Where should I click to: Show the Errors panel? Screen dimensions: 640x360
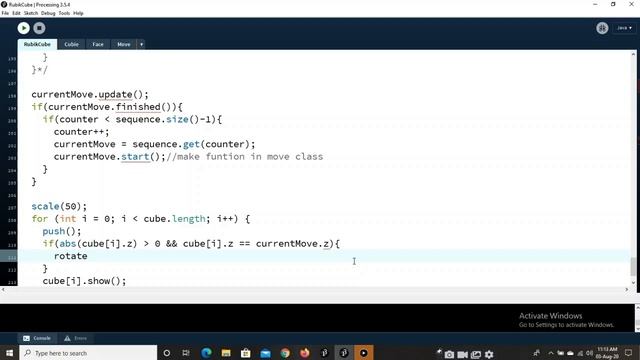click(x=76, y=338)
